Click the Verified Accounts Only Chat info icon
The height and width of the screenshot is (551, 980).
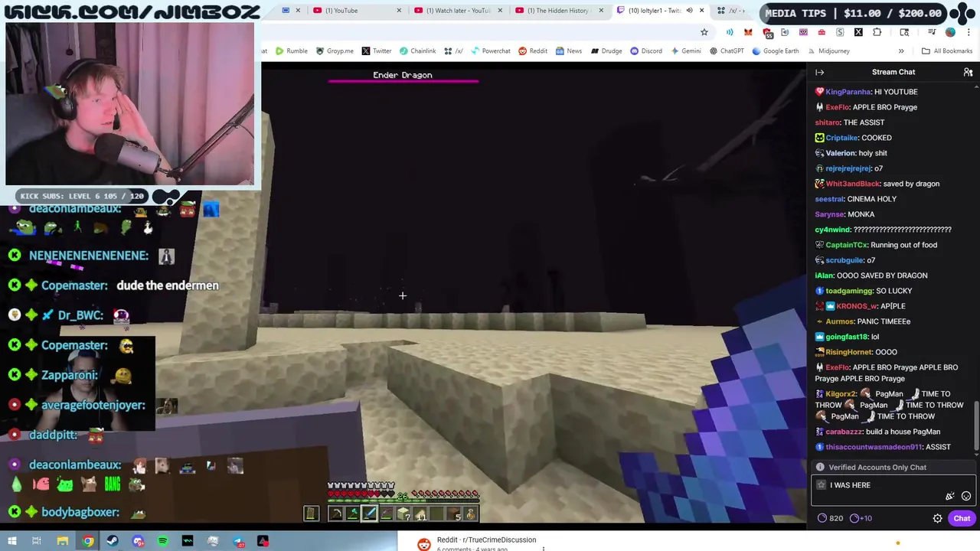point(820,467)
